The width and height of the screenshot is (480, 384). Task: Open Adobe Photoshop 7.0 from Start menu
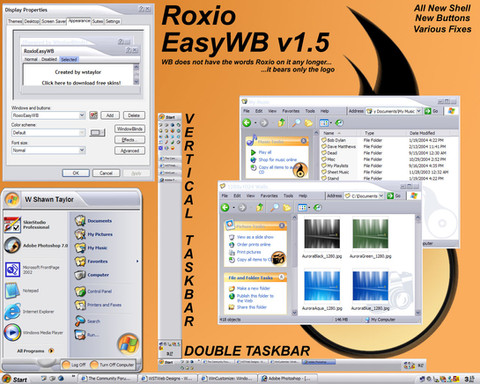pyautogui.click(x=36, y=245)
